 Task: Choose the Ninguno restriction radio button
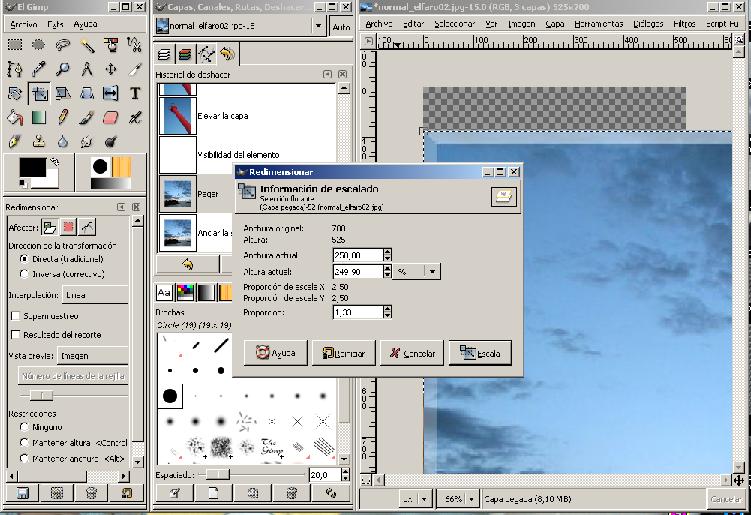(x=24, y=426)
